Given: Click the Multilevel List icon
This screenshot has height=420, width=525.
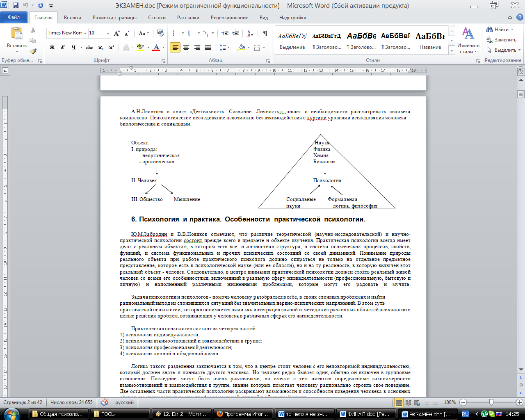Looking at the screenshot, I should pos(207,33).
